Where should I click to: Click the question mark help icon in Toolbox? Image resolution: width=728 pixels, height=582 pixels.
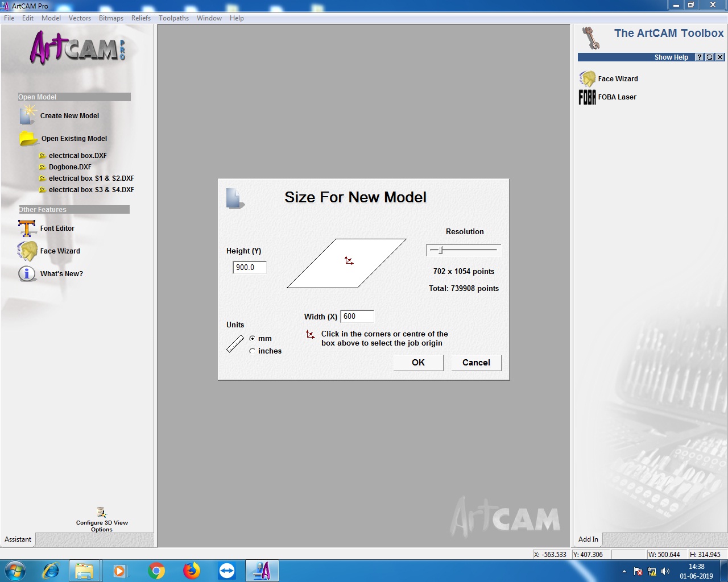(x=700, y=57)
